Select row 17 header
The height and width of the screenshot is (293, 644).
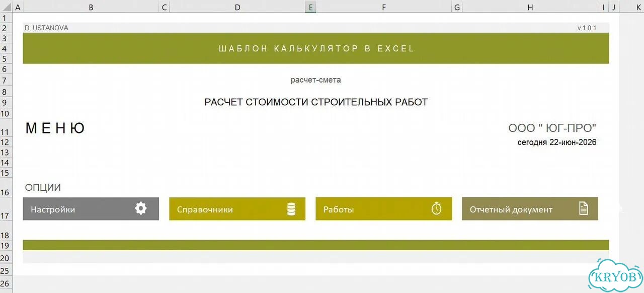pos(5,215)
